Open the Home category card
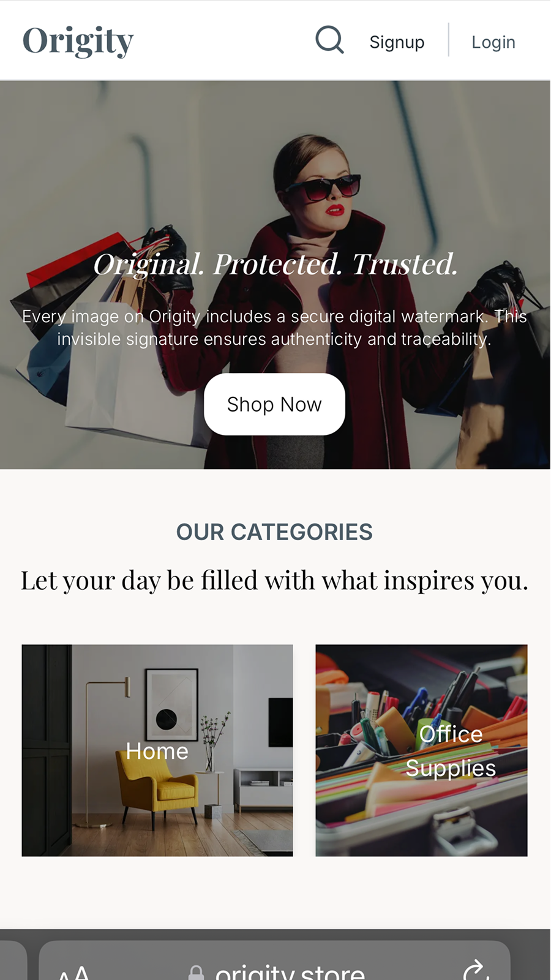 click(157, 750)
